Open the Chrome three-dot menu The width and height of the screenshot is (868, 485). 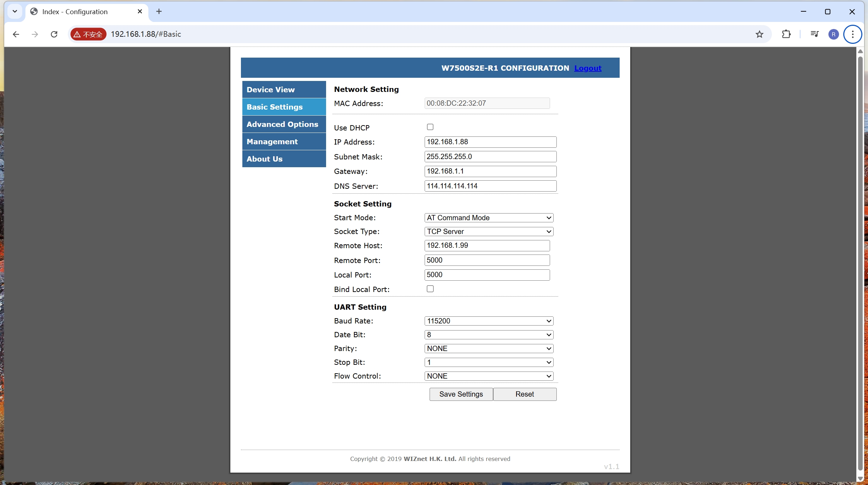tap(852, 34)
